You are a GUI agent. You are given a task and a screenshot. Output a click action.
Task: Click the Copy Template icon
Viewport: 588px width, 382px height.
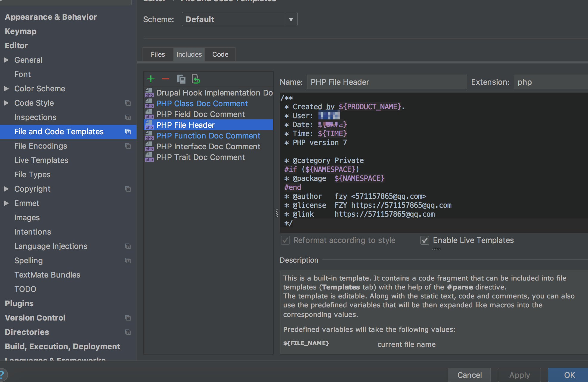(181, 79)
